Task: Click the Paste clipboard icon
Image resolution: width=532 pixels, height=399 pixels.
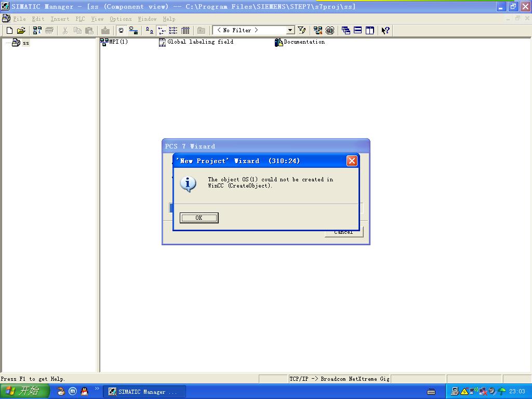Action: pyautogui.click(x=89, y=31)
